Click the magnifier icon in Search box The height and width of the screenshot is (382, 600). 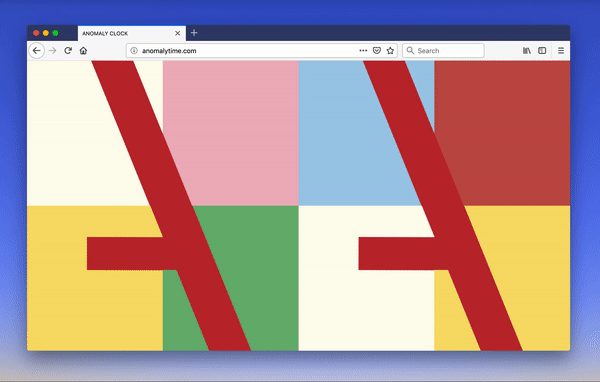tap(410, 51)
